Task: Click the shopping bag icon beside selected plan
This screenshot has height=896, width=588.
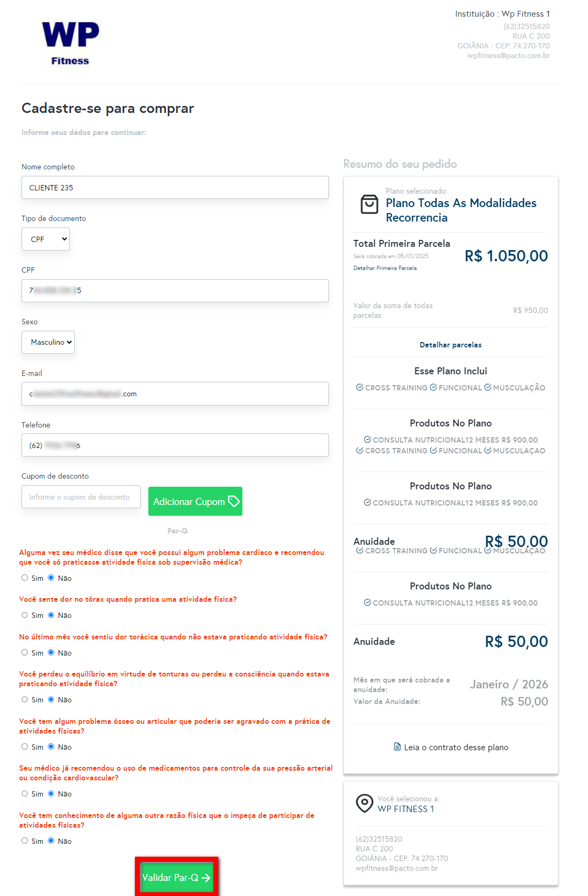Action: point(369,204)
